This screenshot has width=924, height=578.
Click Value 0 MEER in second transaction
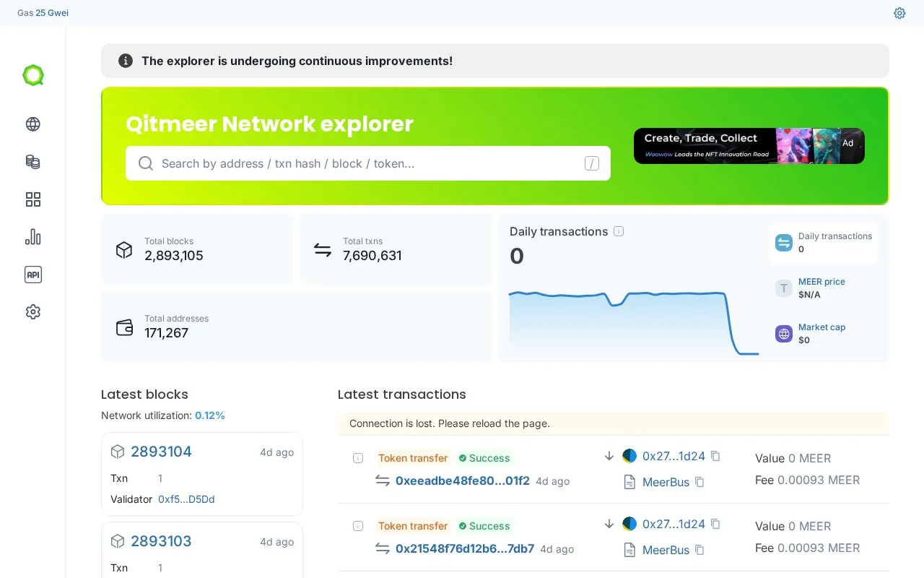(x=793, y=526)
